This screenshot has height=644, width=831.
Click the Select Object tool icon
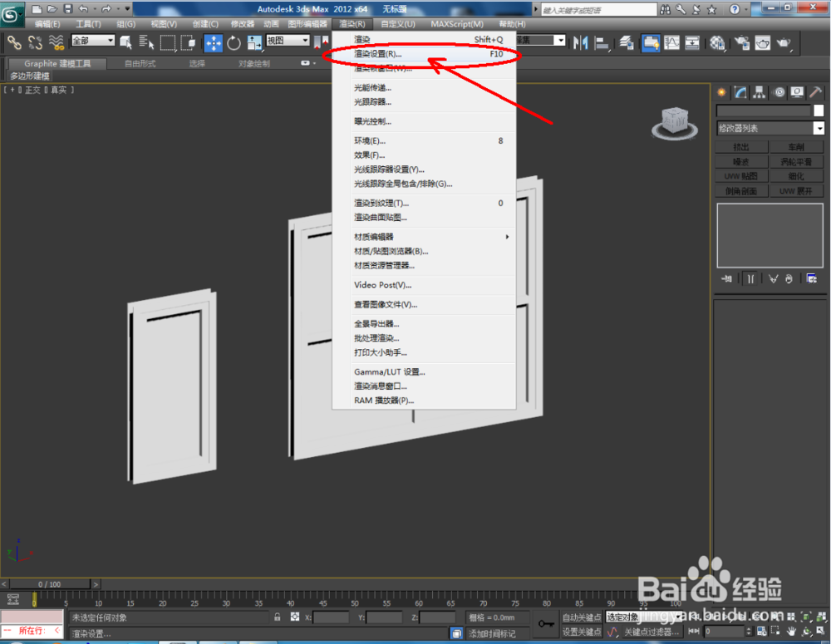click(x=126, y=42)
